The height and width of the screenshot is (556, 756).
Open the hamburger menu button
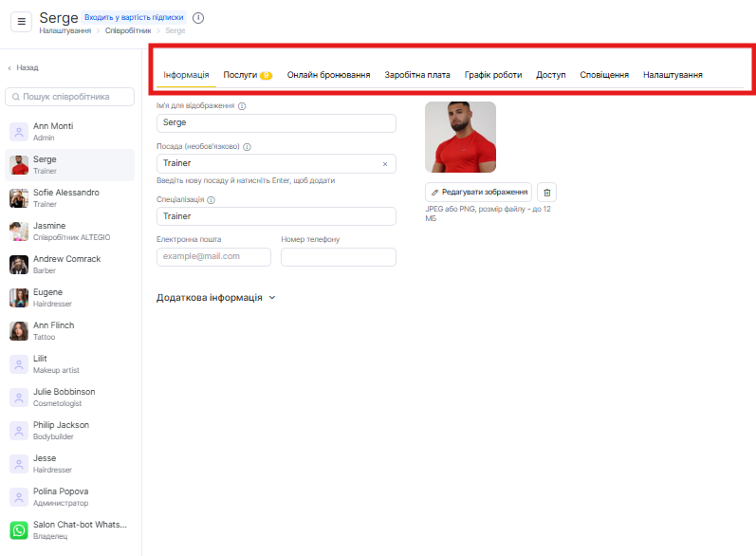point(21,22)
